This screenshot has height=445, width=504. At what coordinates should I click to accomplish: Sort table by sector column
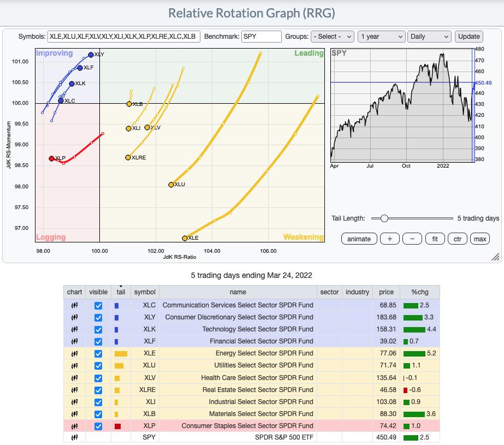[329, 292]
